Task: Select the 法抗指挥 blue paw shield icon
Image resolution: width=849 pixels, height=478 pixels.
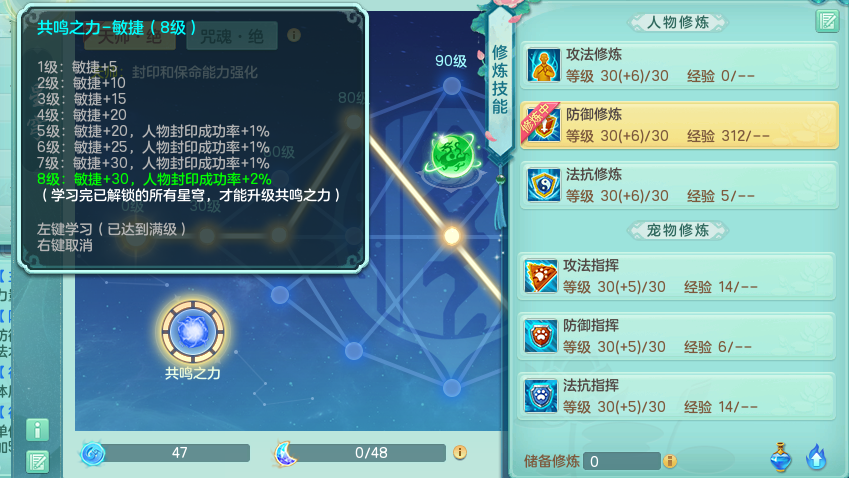Action: coord(540,396)
